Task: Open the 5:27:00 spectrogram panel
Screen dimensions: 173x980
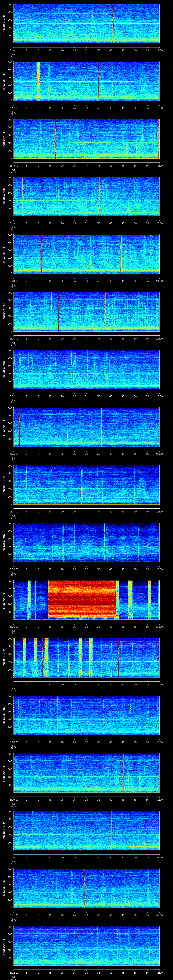Action: [86, 657]
